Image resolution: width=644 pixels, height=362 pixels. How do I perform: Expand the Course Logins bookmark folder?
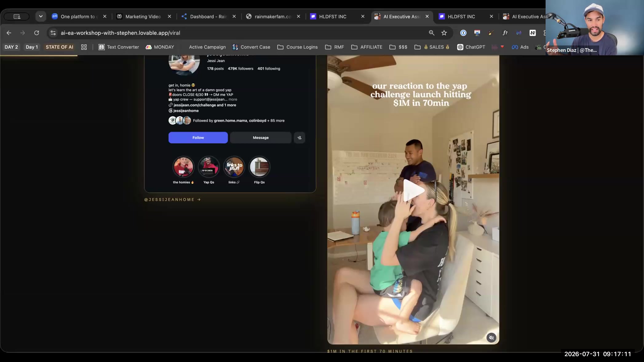(297, 47)
